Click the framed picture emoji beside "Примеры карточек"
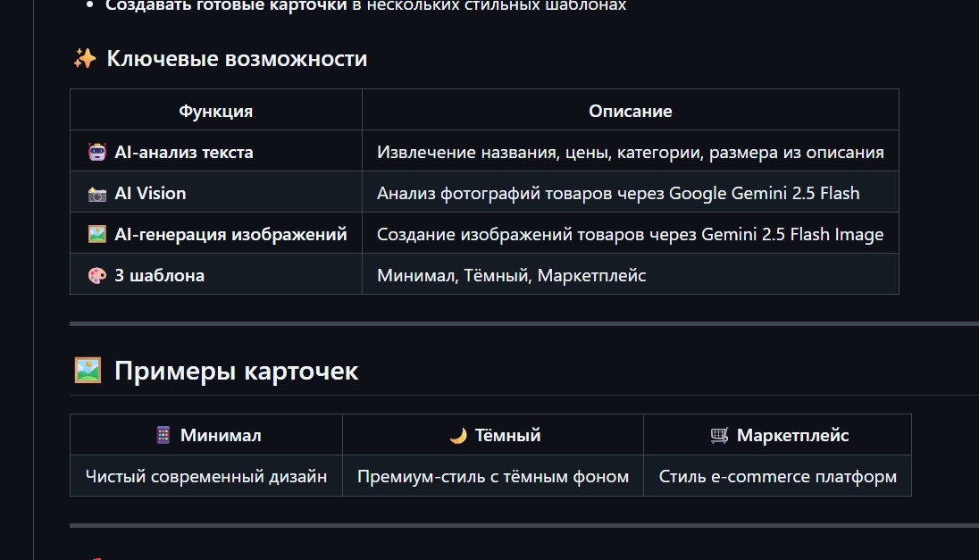979x560 pixels. click(88, 371)
